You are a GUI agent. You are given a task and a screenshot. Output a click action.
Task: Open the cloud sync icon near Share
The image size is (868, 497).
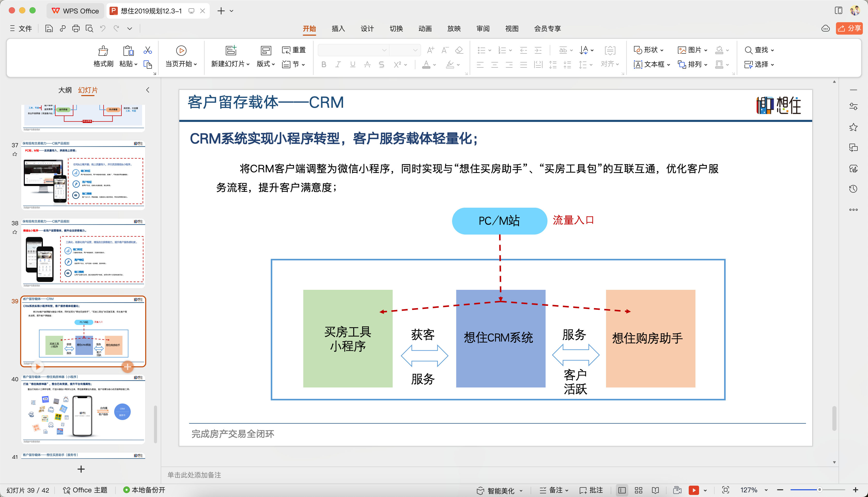(826, 28)
